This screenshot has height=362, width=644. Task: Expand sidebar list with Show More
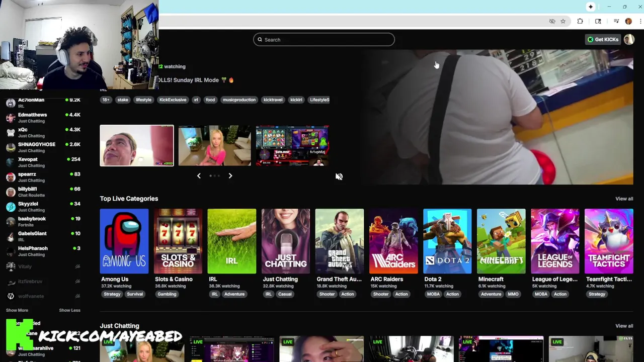click(x=17, y=310)
